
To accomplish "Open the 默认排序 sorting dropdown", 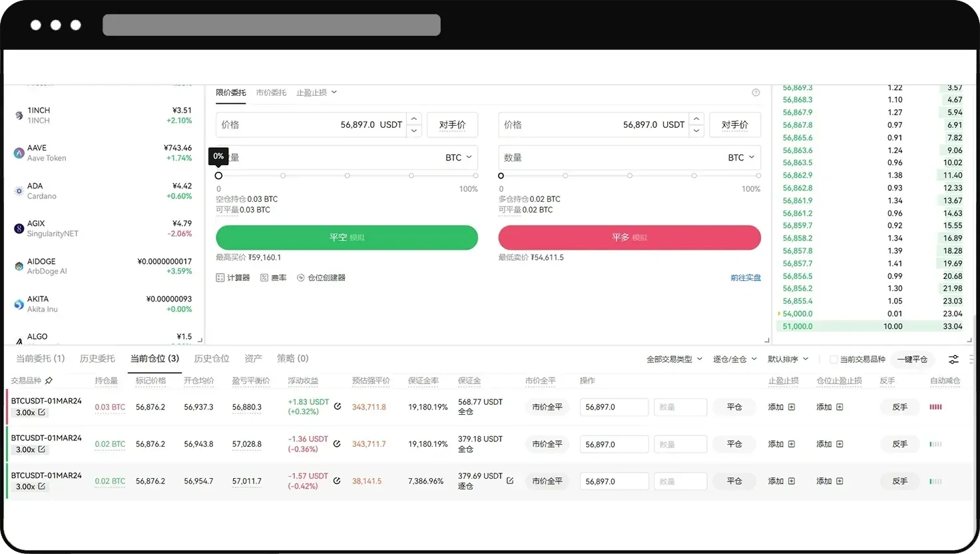I will (x=788, y=359).
